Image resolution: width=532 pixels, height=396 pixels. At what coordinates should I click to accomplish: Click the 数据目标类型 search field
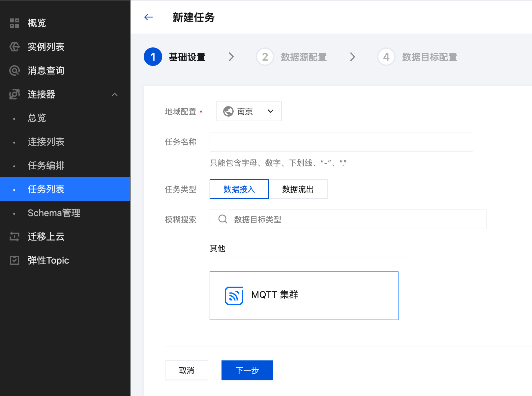pos(348,219)
